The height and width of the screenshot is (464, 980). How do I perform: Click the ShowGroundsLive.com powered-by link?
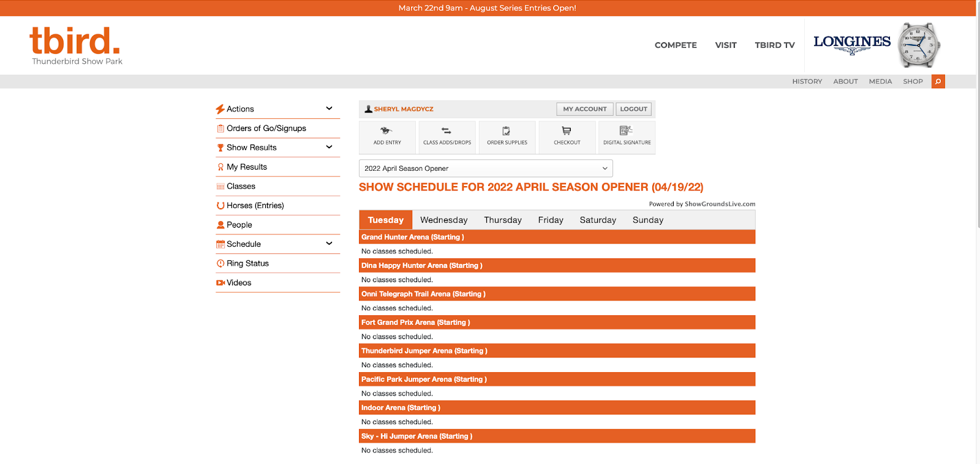coord(720,204)
